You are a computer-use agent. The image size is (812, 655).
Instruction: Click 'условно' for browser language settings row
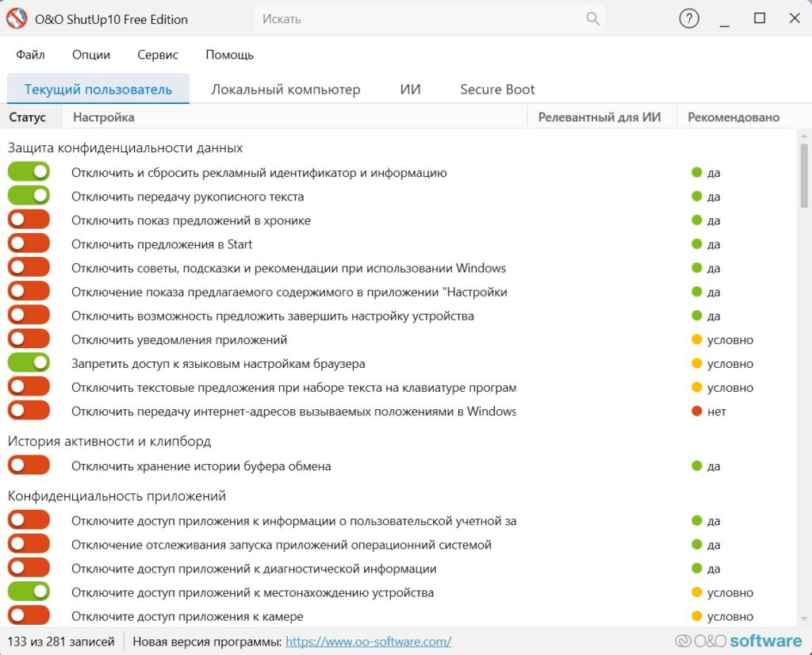730,363
